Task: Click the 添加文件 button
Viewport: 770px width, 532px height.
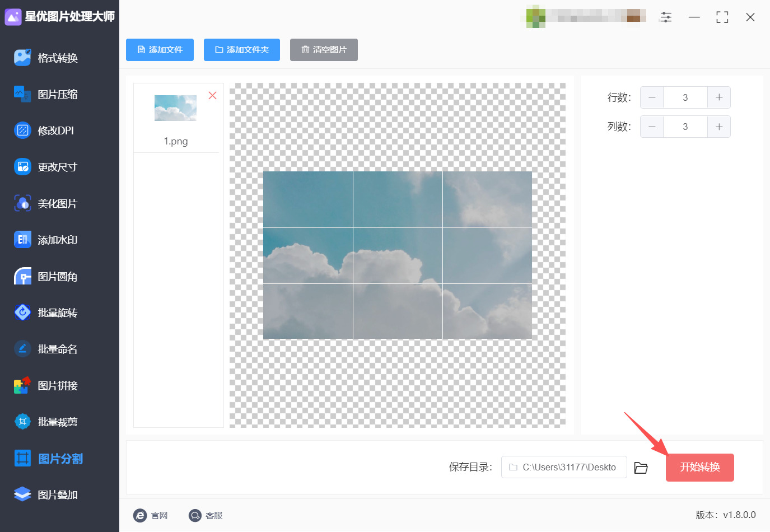Action: 160,50
